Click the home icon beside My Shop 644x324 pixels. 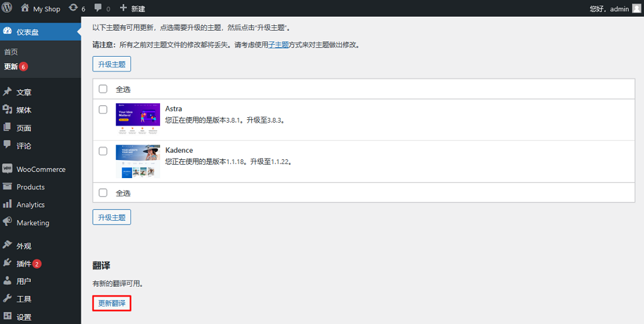[25, 8]
